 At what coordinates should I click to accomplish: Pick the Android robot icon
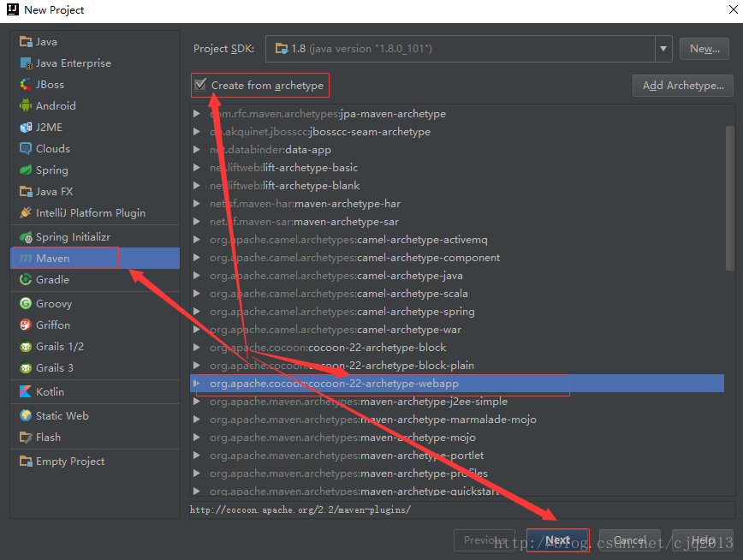[26, 105]
